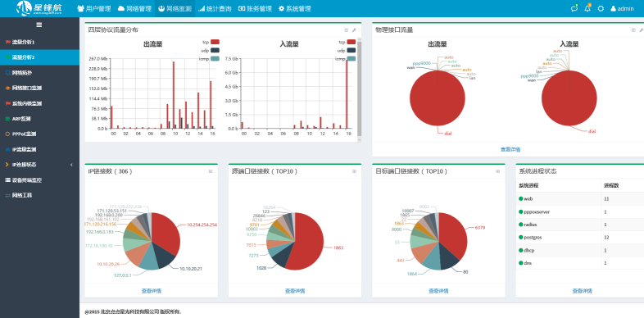Click the exchange arrows icon beside 网络工具

click(8, 195)
